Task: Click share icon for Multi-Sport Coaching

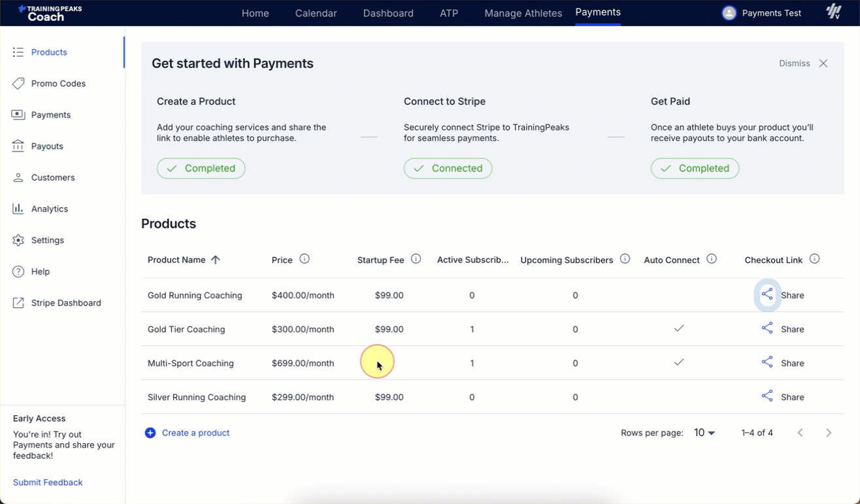Action: click(x=767, y=362)
